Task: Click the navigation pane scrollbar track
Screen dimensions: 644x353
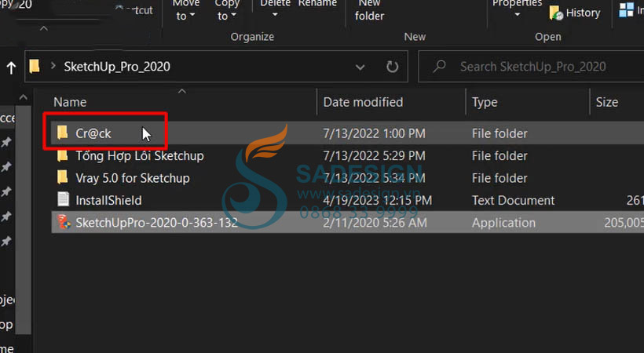Action: point(24,220)
